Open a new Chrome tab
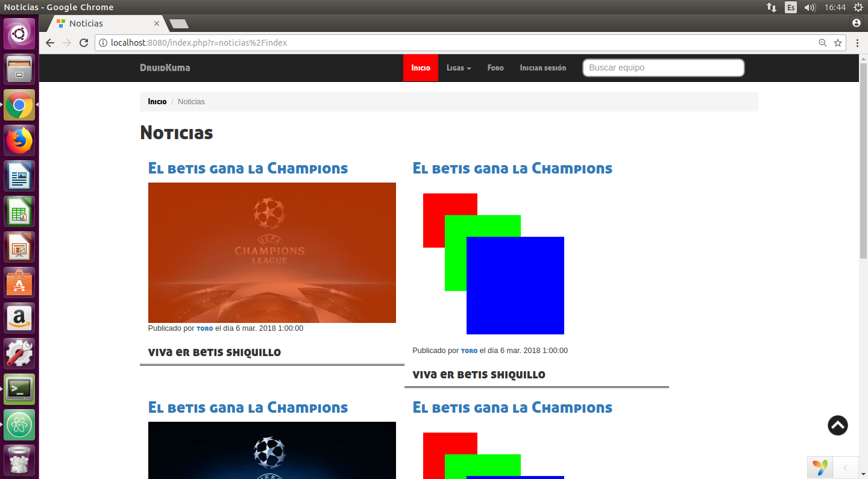The width and height of the screenshot is (868, 479). click(x=179, y=23)
